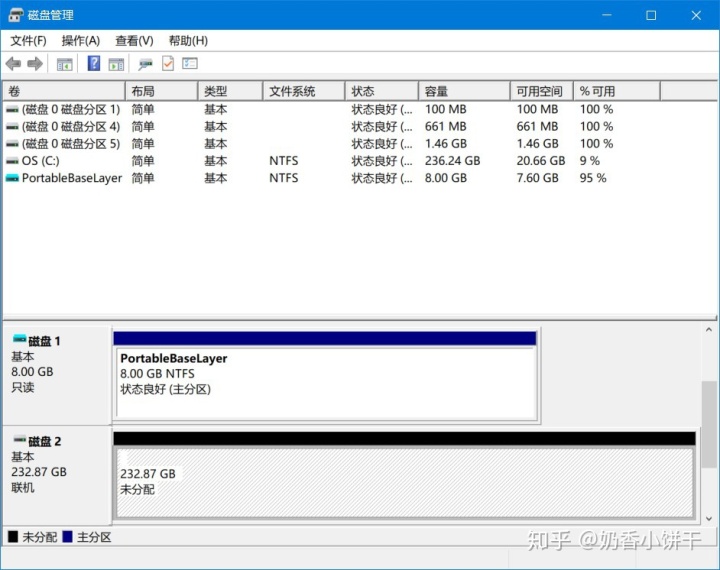Click the disk pane scroll up arrow
This screenshot has width=720, height=570.
[x=709, y=330]
